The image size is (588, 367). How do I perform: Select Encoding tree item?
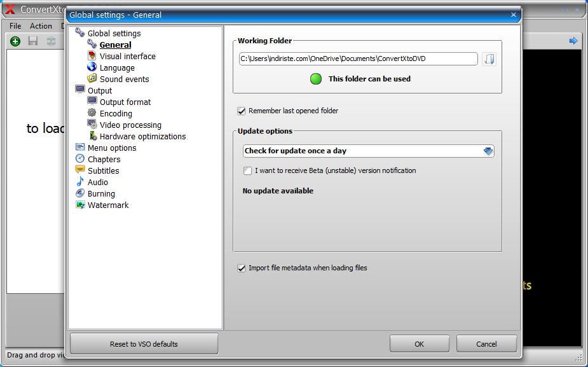click(x=116, y=114)
